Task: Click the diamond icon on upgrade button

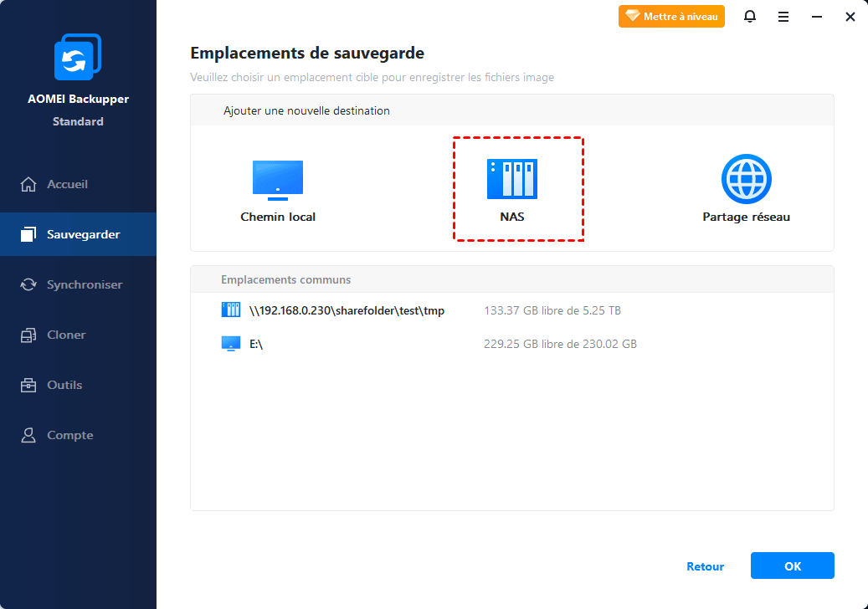Action: [x=632, y=16]
